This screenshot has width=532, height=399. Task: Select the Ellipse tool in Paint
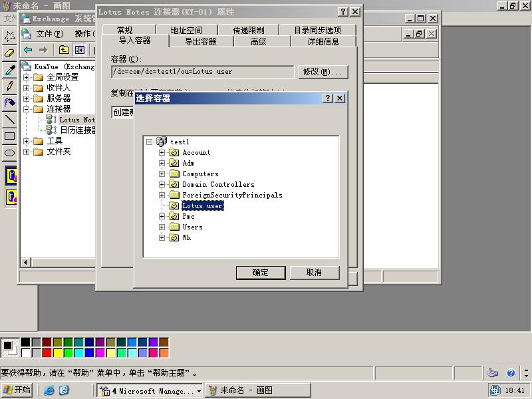click(x=9, y=153)
